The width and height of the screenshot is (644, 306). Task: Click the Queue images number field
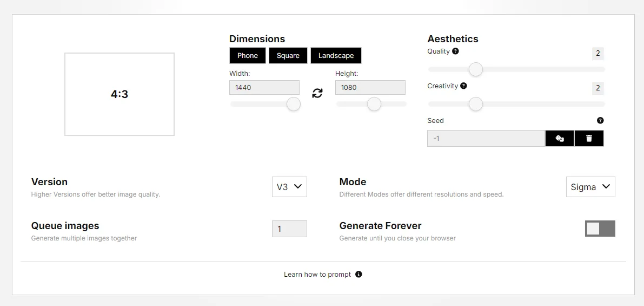pos(289,229)
